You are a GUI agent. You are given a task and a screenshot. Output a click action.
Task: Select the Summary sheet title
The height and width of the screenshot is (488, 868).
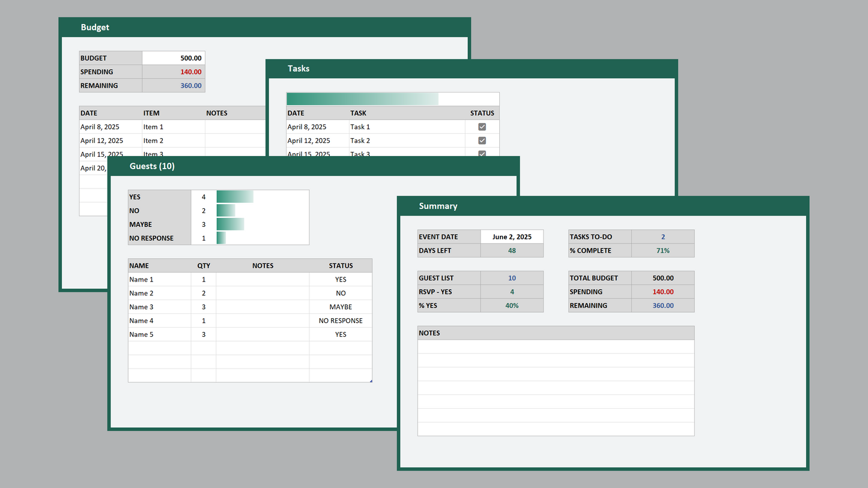coord(438,206)
